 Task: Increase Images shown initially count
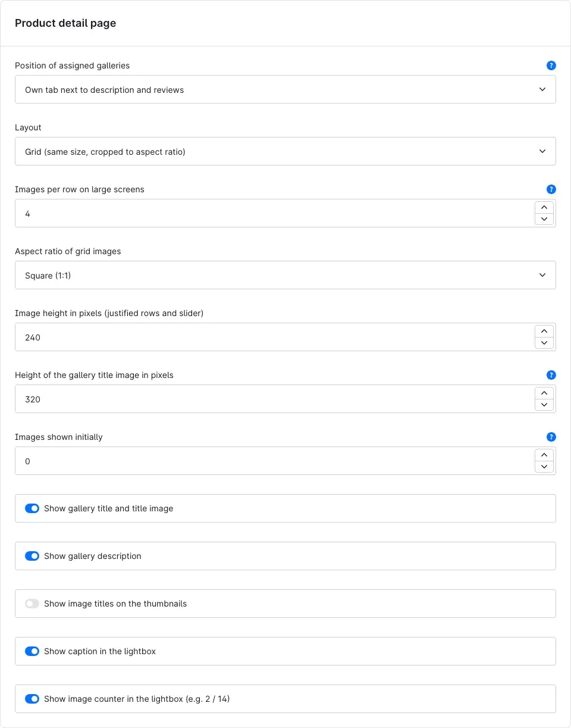[x=544, y=455]
